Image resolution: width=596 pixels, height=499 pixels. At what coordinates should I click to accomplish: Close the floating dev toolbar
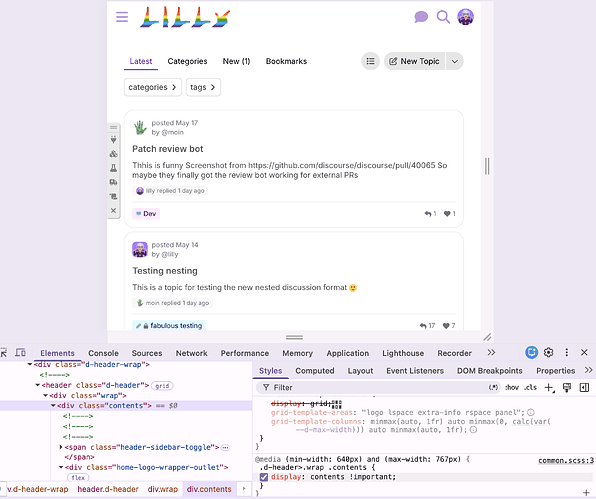[x=113, y=211]
